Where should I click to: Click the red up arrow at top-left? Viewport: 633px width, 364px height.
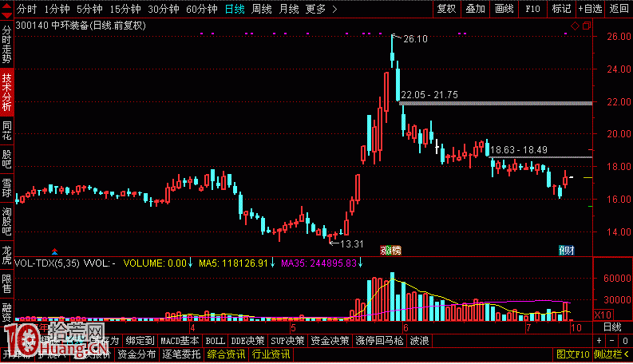6,6
